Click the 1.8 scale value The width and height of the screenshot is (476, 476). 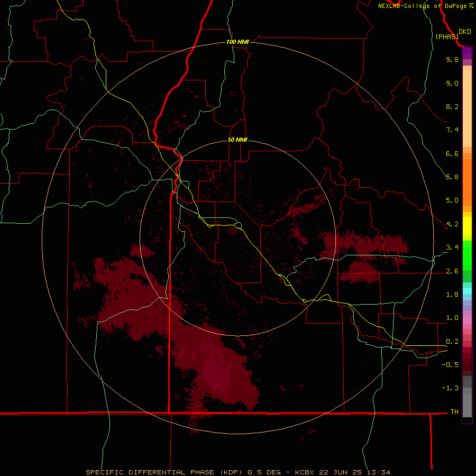452,295
